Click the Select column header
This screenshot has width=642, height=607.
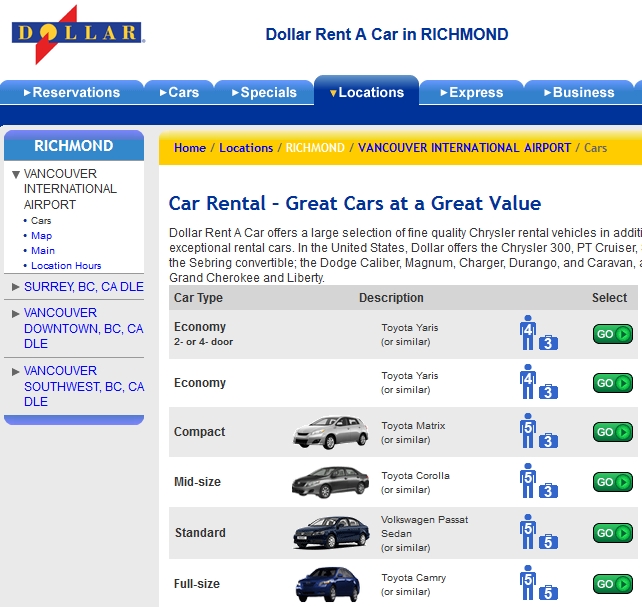pyautogui.click(x=609, y=298)
